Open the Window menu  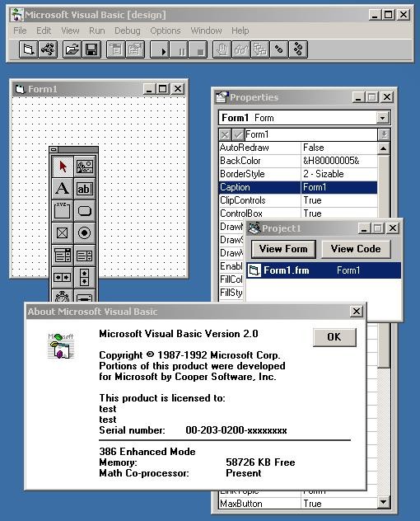click(x=206, y=31)
